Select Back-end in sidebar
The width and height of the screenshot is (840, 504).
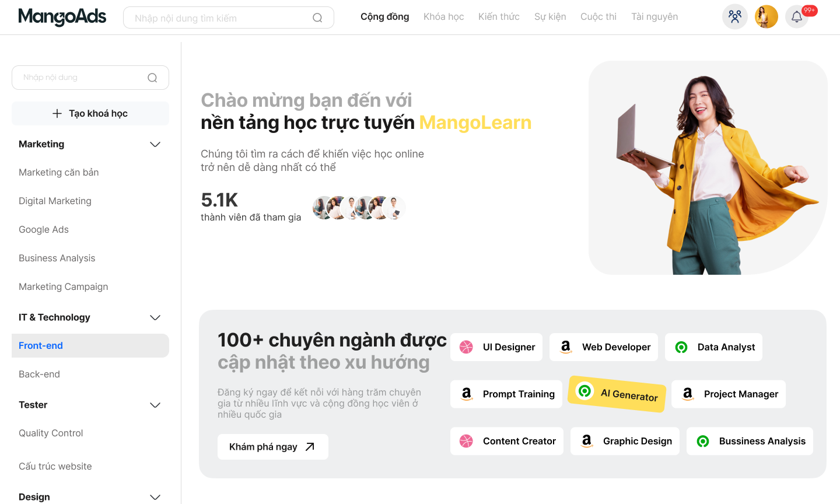click(39, 374)
